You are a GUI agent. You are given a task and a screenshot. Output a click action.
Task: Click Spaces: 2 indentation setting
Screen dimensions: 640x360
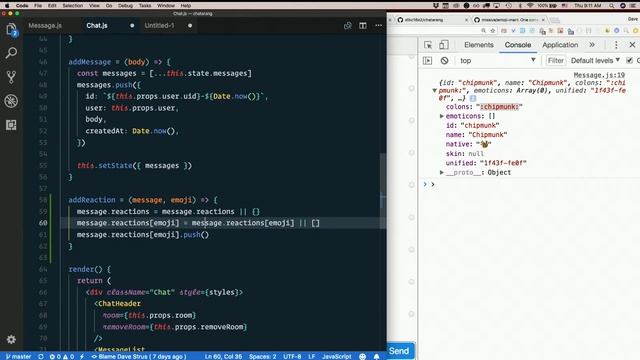tap(262, 356)
